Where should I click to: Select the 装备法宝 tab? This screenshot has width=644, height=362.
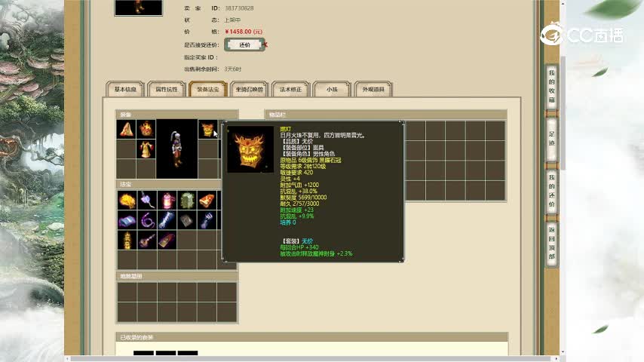[x=208, y=89]
